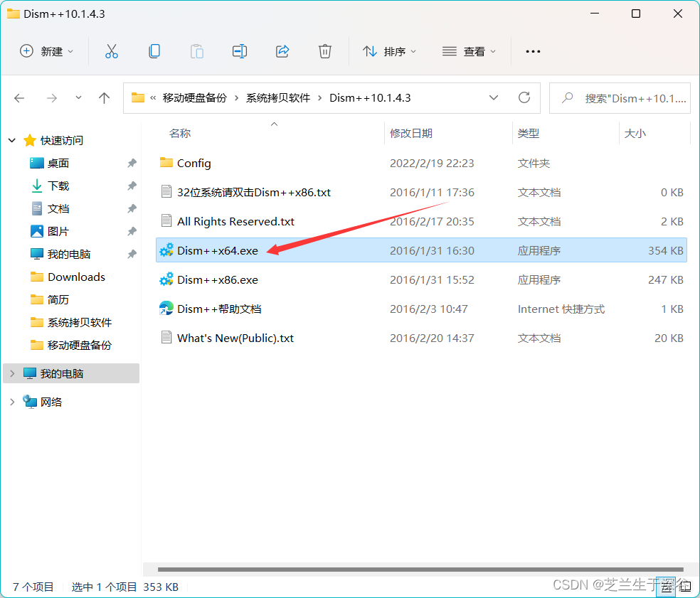Expand the 网络 tree node
Screen dimensions: 700x598
(x=12, y=402)
